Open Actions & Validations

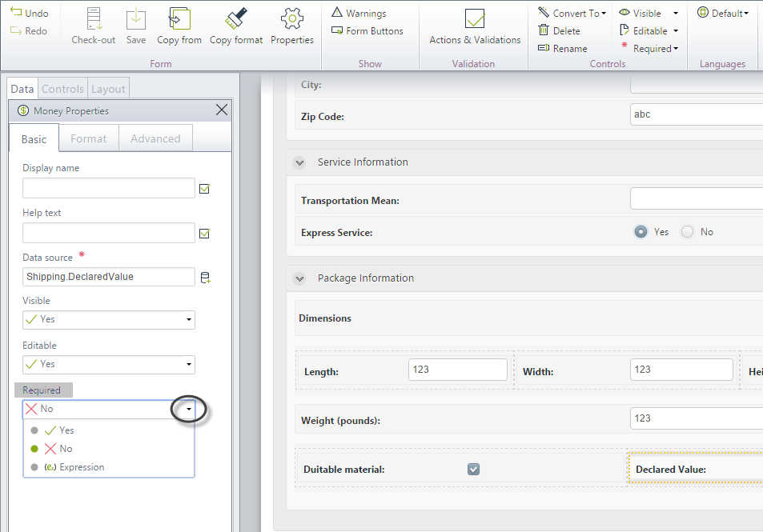tap(475, 26)
